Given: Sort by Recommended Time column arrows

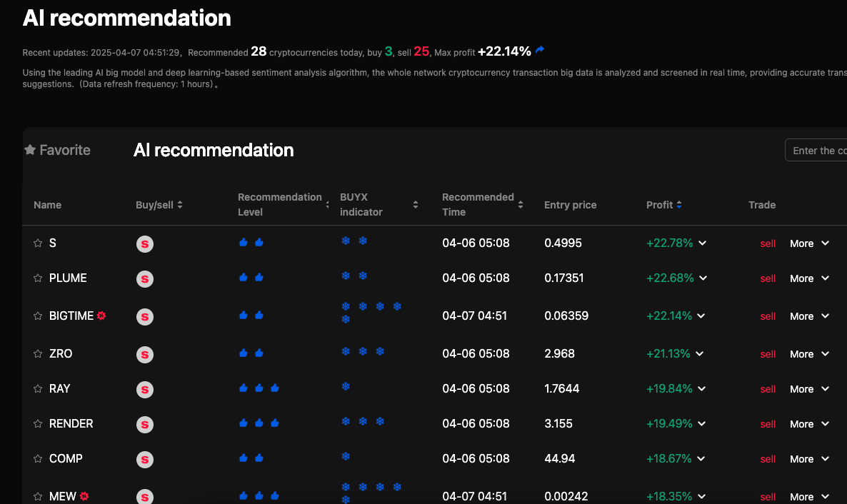Looking at the screenshot, I should coord(521,205).
